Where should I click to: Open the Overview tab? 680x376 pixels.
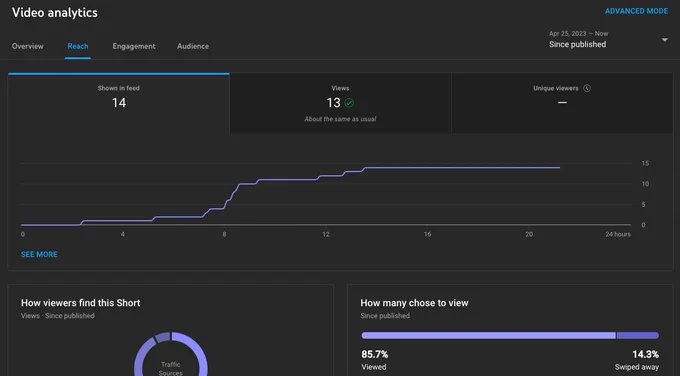(x=28, y=46)
